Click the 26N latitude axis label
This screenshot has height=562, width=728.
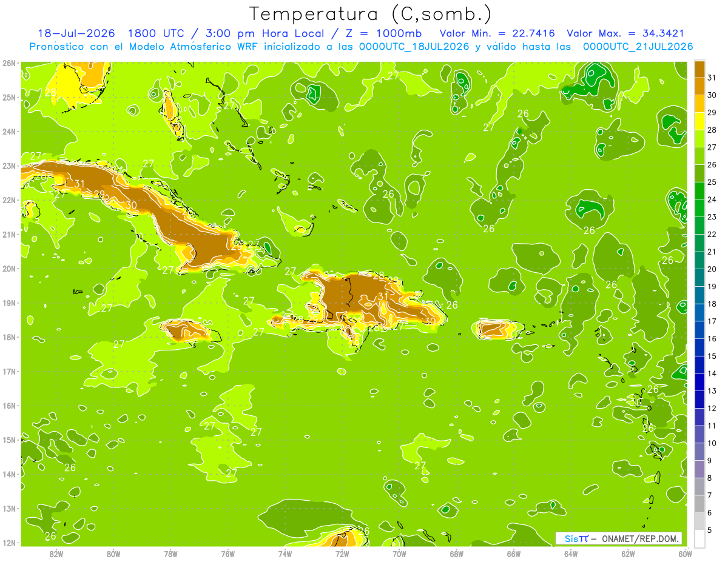[x=8, y=63]
